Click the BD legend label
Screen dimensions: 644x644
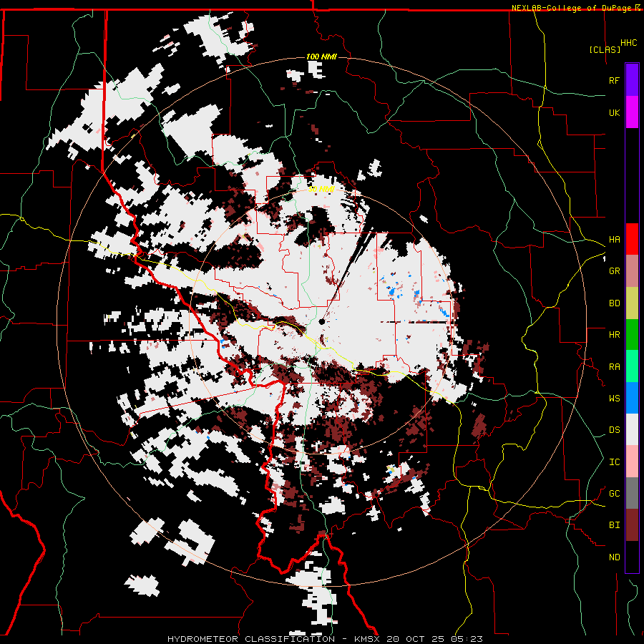tap(614, 303)
